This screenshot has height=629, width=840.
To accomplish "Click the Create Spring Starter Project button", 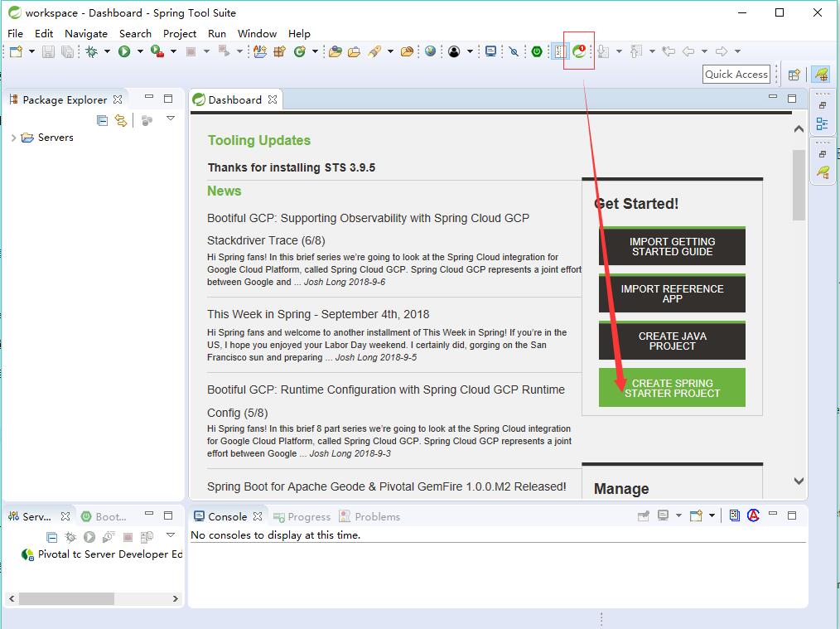I will click(x=672, y=388).
